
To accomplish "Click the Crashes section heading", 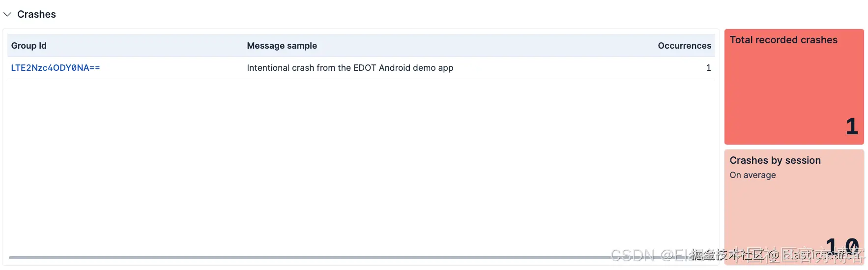I will [36, 14].
